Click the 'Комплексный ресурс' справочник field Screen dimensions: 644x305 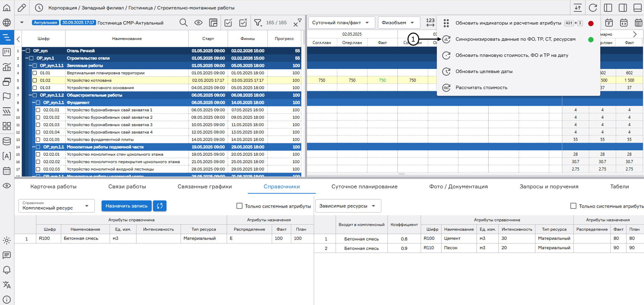(56, 206)
